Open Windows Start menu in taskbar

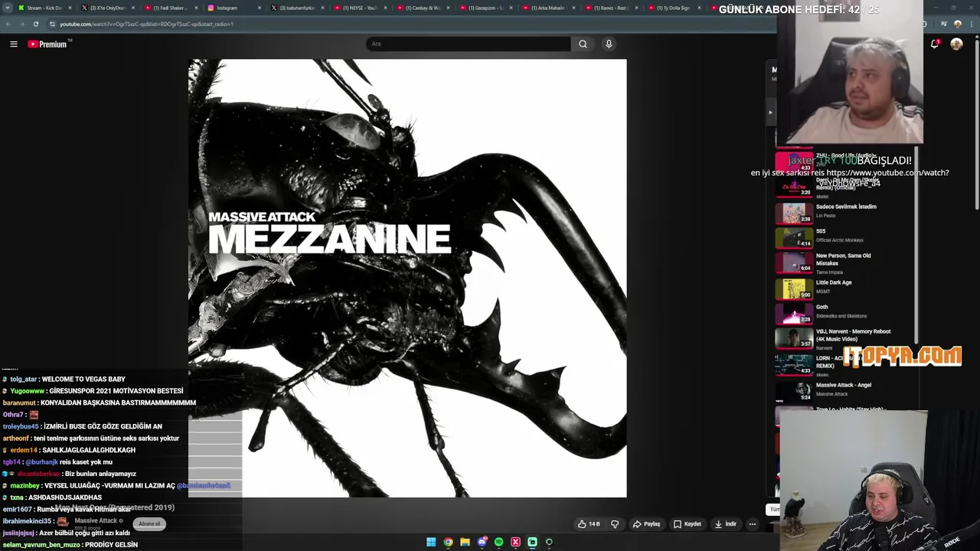point(431,542)
